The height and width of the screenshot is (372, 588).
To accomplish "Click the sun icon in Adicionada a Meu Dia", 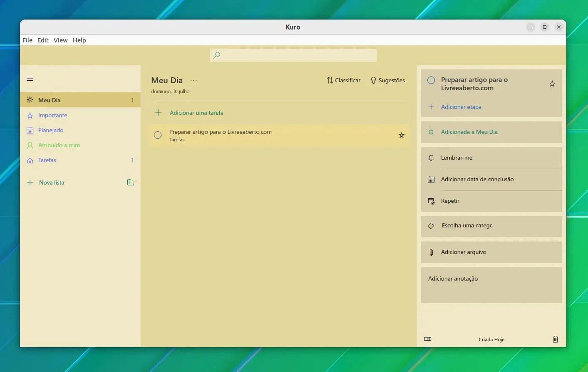I will pos(431,132).
